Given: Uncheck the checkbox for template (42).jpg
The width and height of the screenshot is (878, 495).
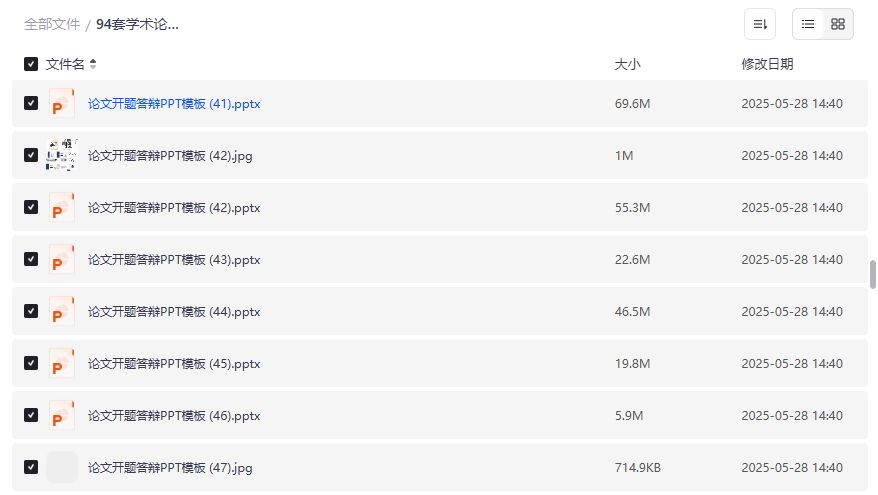Looking at the screenshot, I should [x=31, y=156].
